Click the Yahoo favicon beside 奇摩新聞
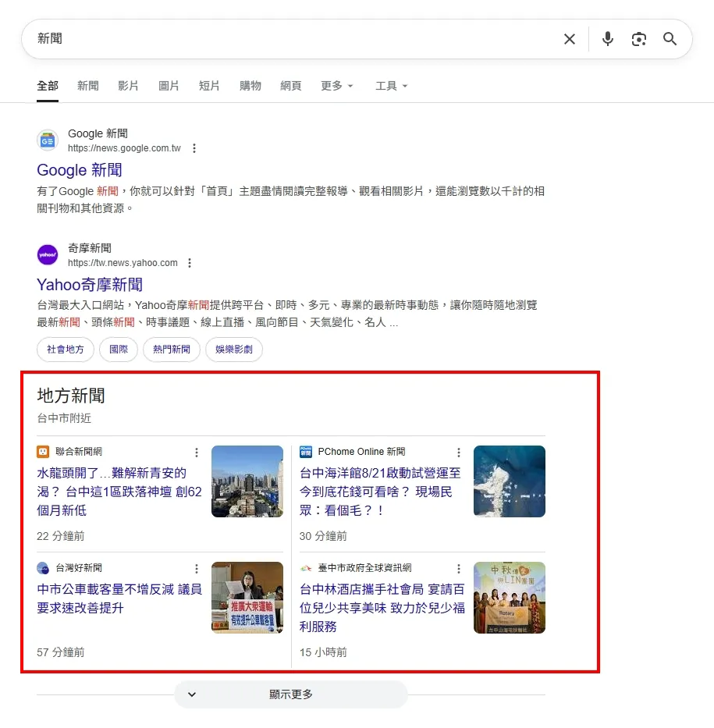 [48, 254]
